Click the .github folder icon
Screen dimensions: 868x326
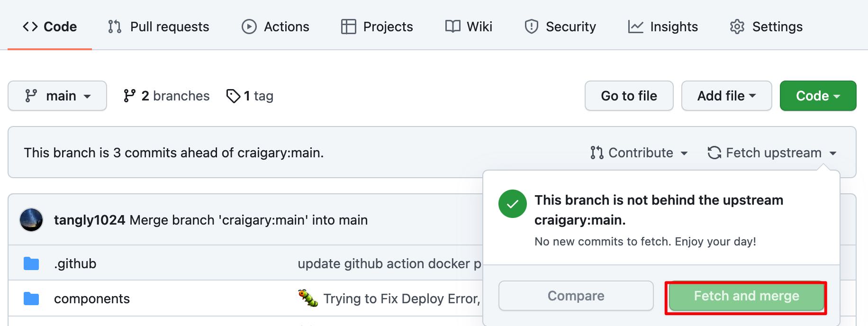[x=31, y=263]
